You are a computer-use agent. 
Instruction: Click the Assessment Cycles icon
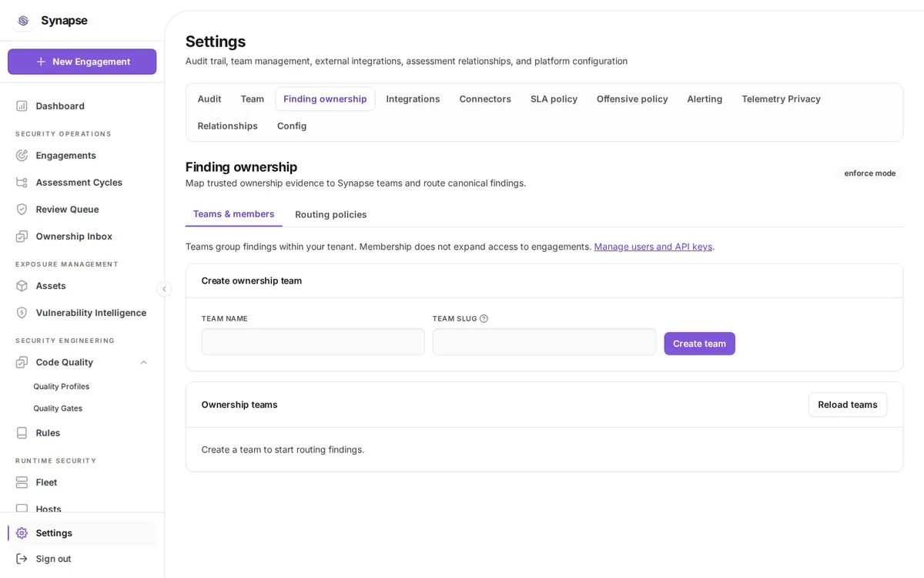pyautogui.click(x=22, y=182)
